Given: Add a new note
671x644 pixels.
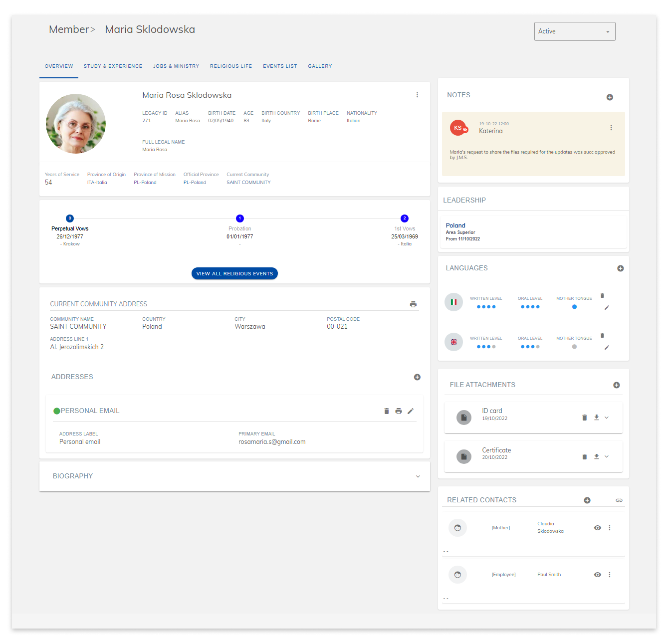Looking at the screenshot, I should click(610, 97).
